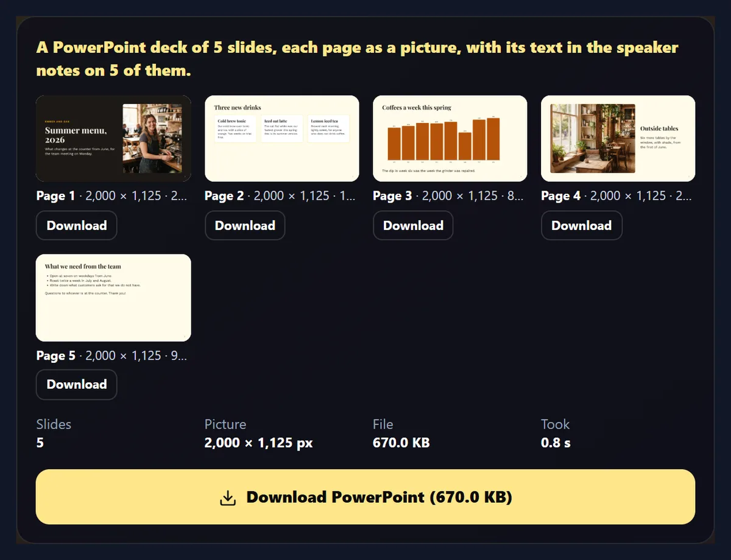Open the Outside tables slide thumbnail
Screen dimensions: 731x560
[618, 139]
